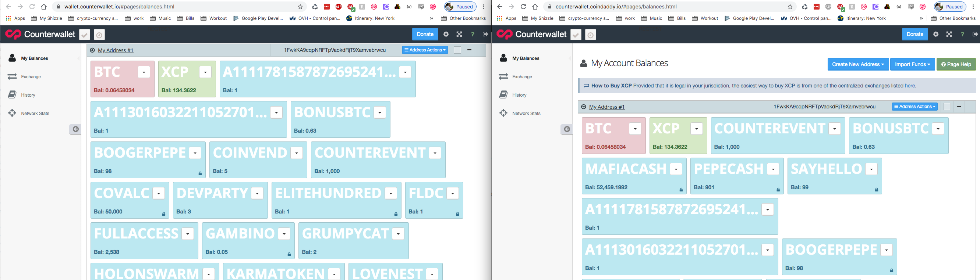Open SAYHELLO token dropdown arrow
This screenshot has width=980, height=280.
point(871,169)
